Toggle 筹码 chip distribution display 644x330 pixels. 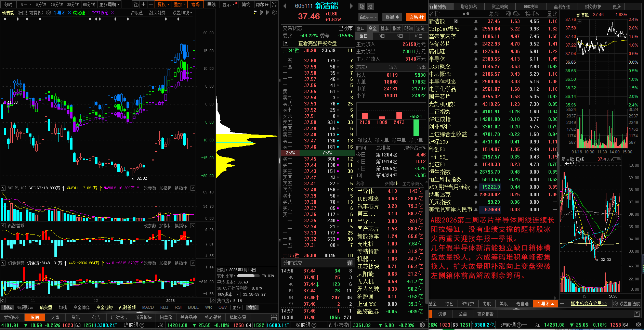(x=195, y=4)
